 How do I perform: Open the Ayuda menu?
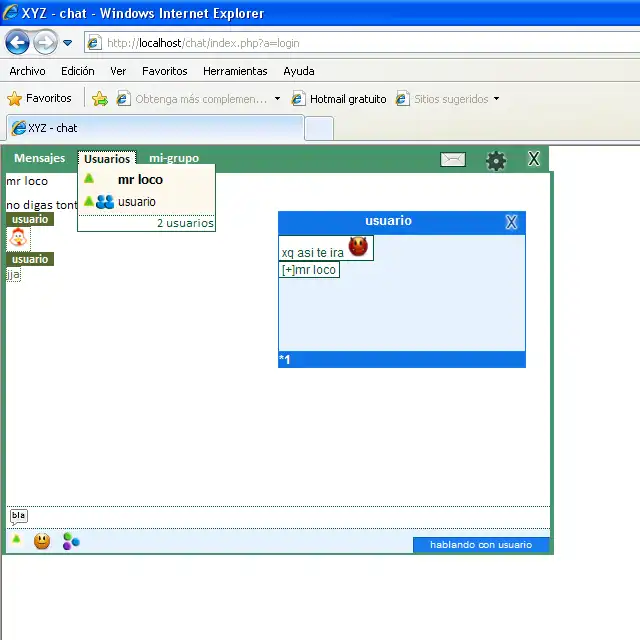coord(299,71)
